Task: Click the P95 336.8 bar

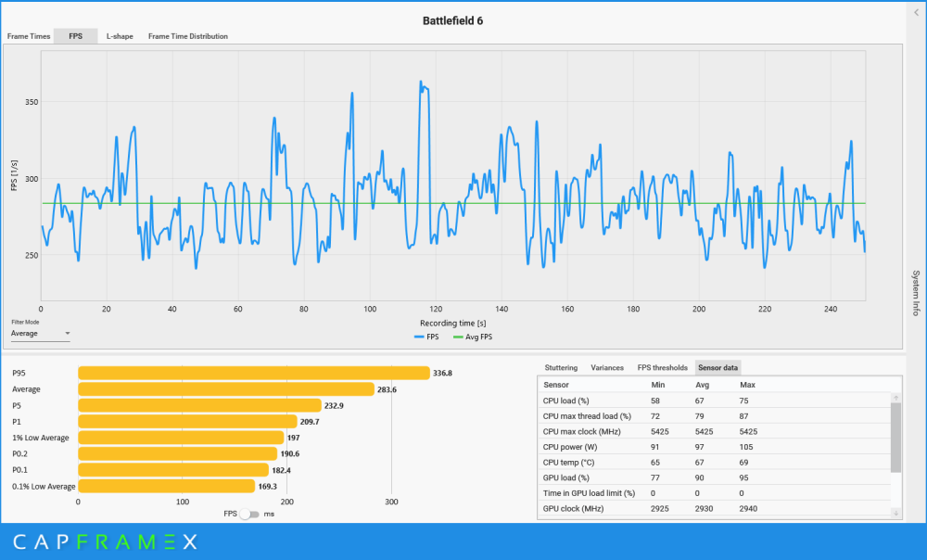Action: (x=254, y=373)
